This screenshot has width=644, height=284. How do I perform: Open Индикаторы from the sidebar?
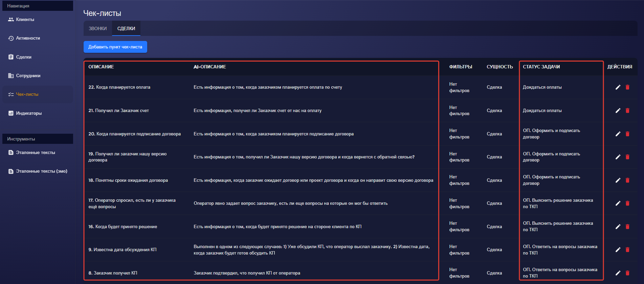[x=29, y=113]
